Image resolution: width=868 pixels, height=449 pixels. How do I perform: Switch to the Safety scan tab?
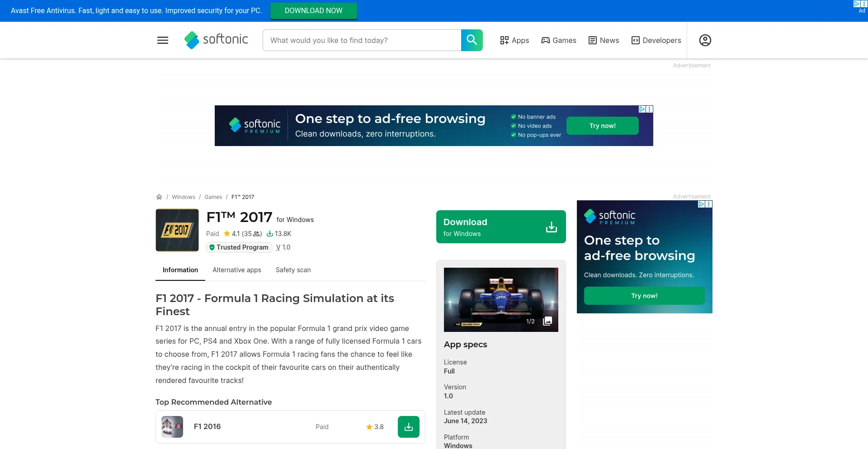click(293, 270)
